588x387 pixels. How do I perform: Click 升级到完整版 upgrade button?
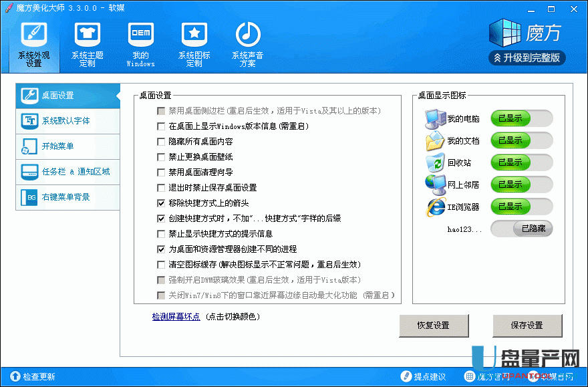click(527, 57)
